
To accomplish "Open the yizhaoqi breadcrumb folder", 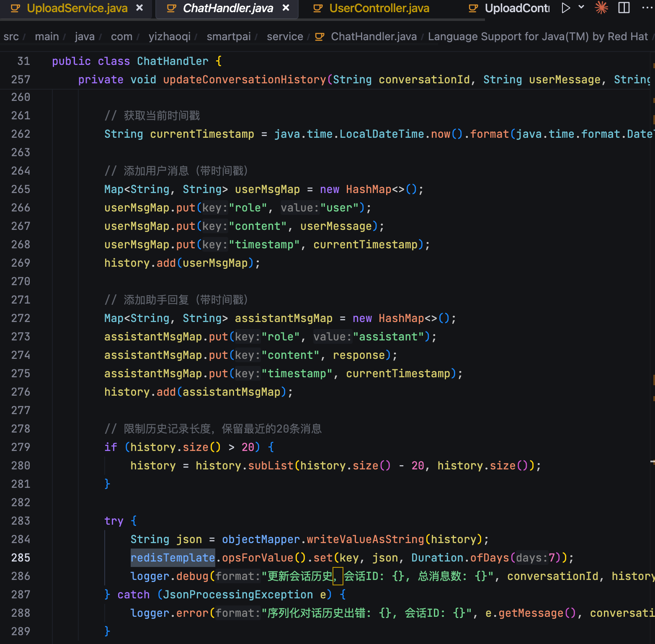I will 170,36.
